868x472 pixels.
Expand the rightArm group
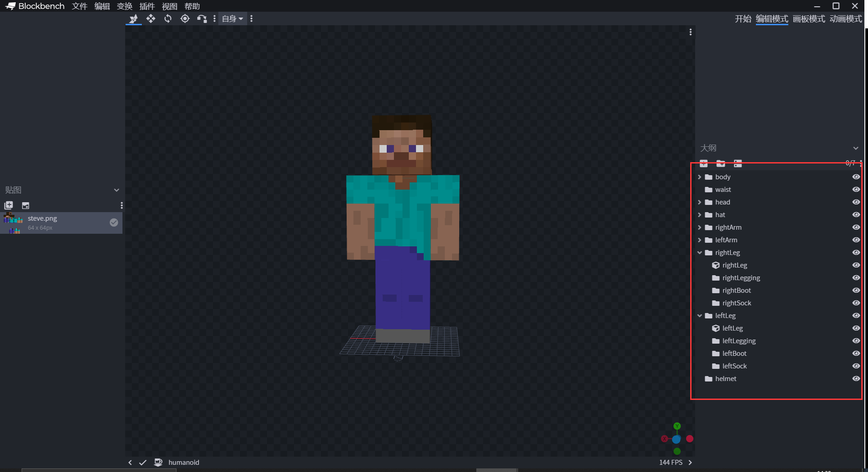tap(700, 227)
